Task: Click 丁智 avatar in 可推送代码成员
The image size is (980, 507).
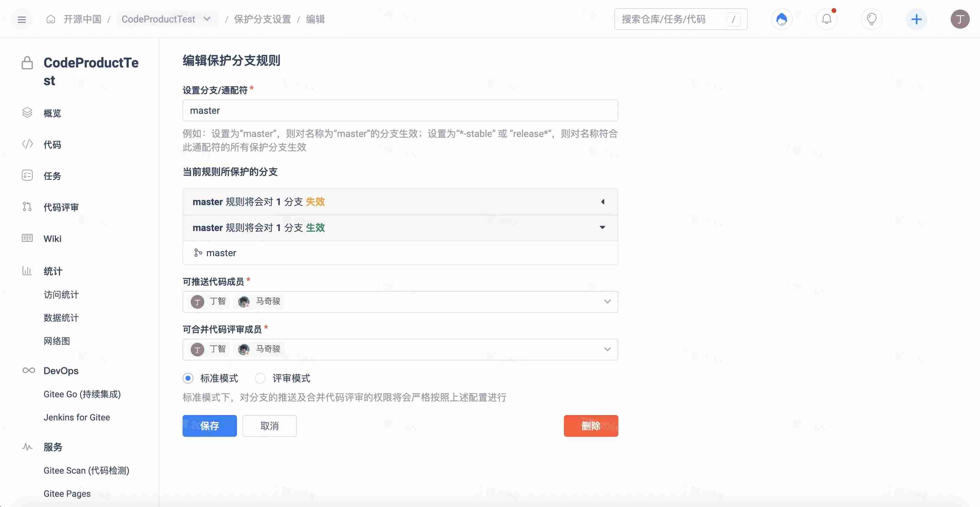Action: point(197,302)
